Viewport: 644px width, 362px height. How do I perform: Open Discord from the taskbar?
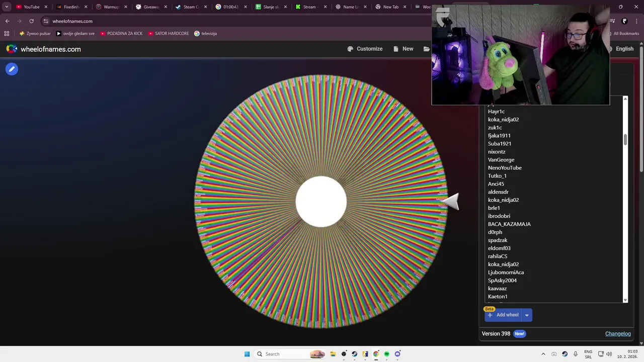click(397, 354)
